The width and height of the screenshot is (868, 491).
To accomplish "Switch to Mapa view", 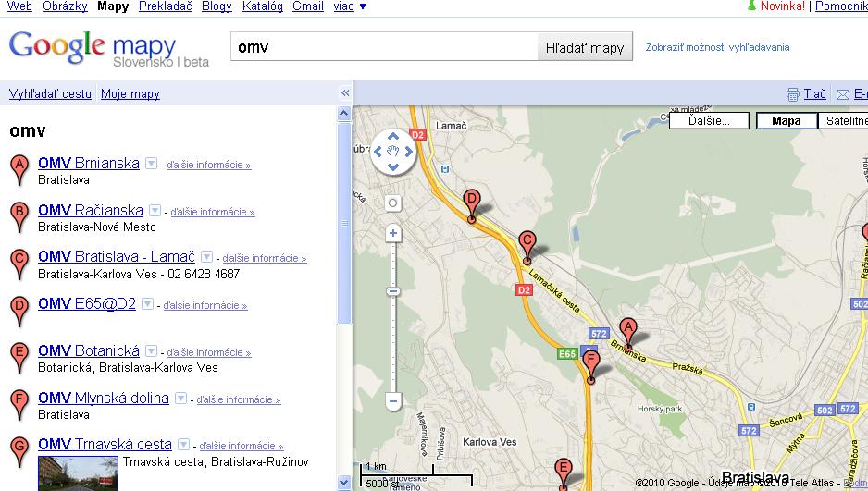I will point(787,120).
